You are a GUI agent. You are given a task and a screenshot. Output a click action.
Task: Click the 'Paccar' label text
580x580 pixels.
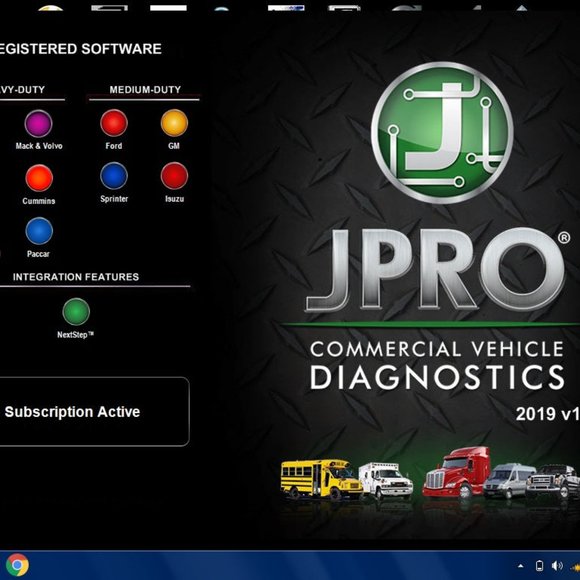pyautogui.click(x=38, y=254)
